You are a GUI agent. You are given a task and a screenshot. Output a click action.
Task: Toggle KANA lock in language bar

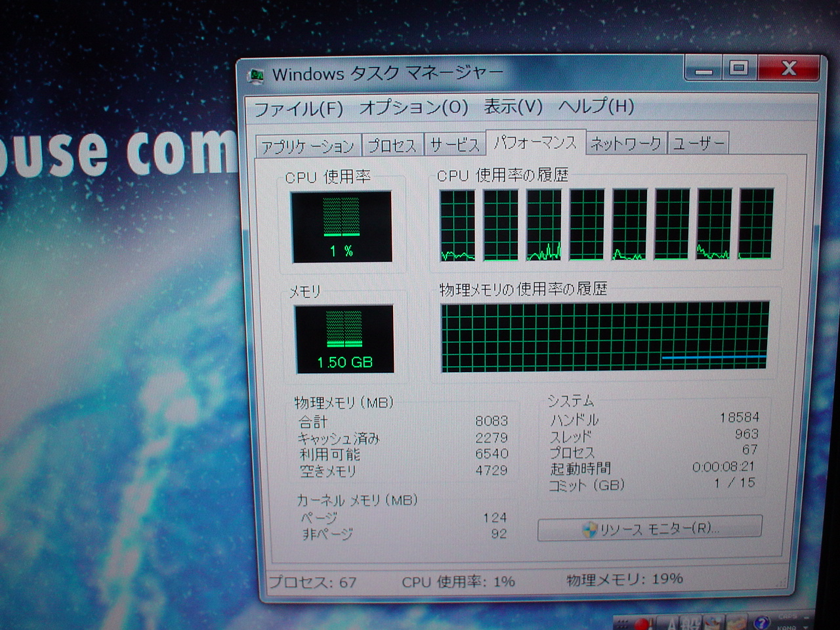(x=787, y=627)
